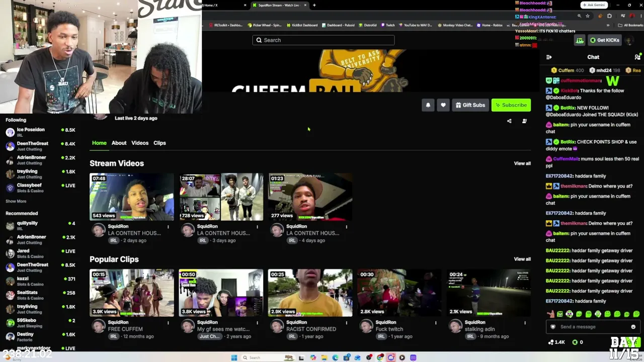Open options menu for the 543 views video

pyautogui.click(x=168, y=227)
